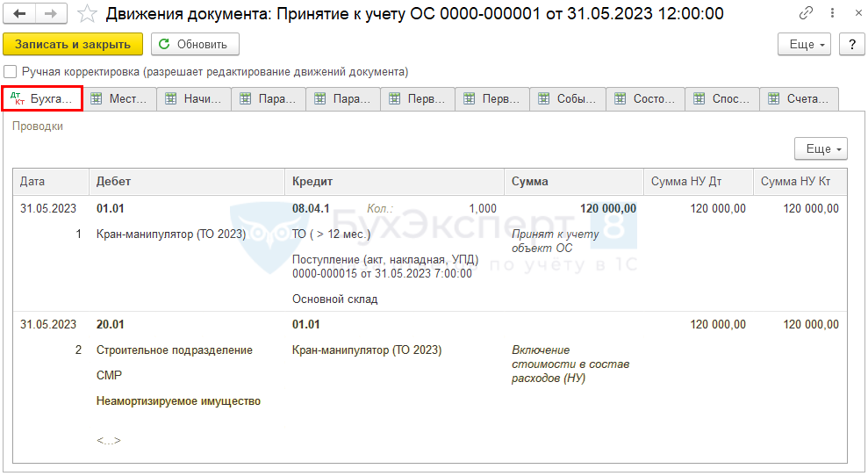Open the Собы... tab
Viewport: 868px width, 476px height.
click(568, 99)
